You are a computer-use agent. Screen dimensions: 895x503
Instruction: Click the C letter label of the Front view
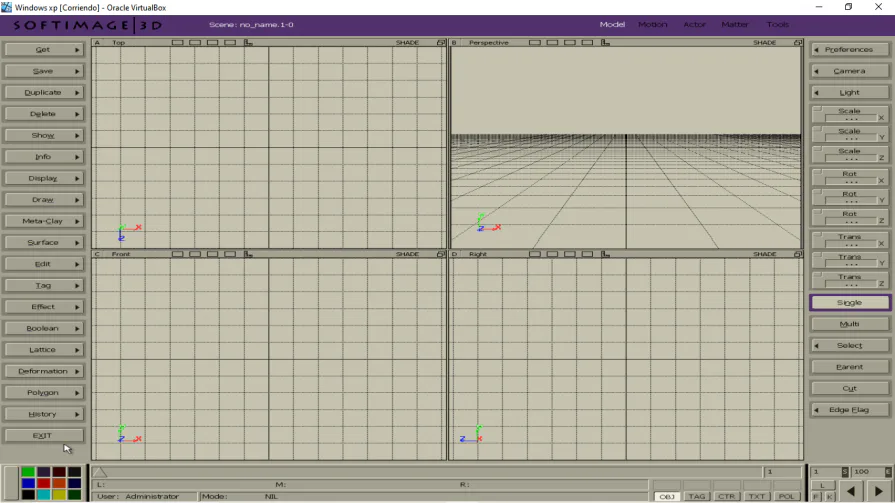(x=97, y=254)
